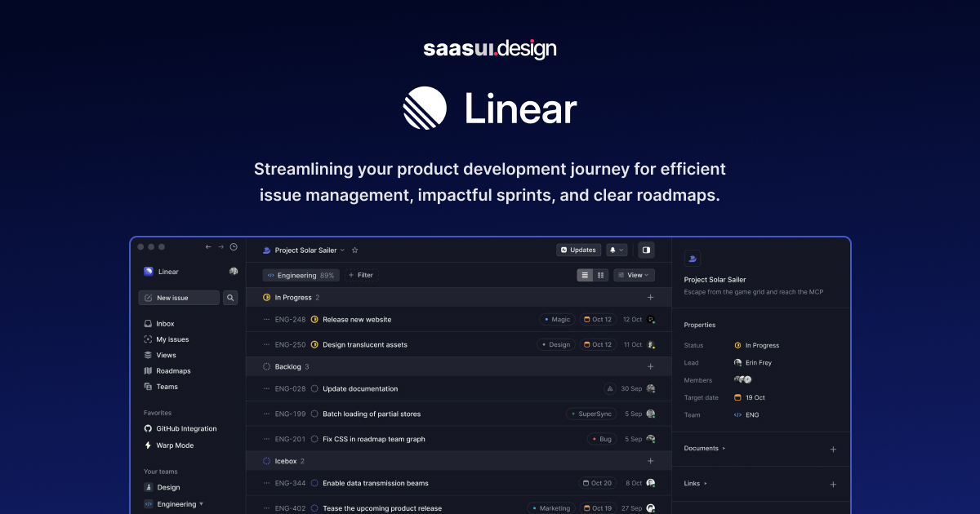Open the ENG-250 row options dots
980x514 pixels.
pyautogui.click(x=266, y=344)
